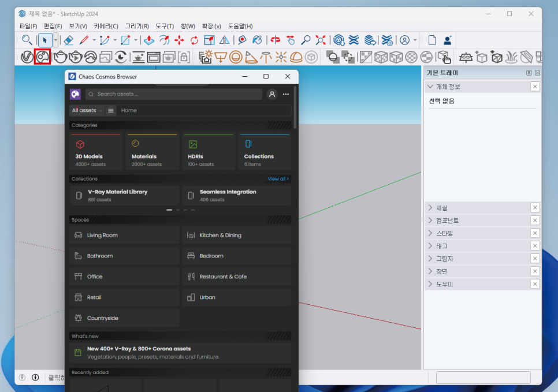This screenshot has width=558, height=392.
Task: Open the 도움말(H) menu
Action: [x=240, y=27]
